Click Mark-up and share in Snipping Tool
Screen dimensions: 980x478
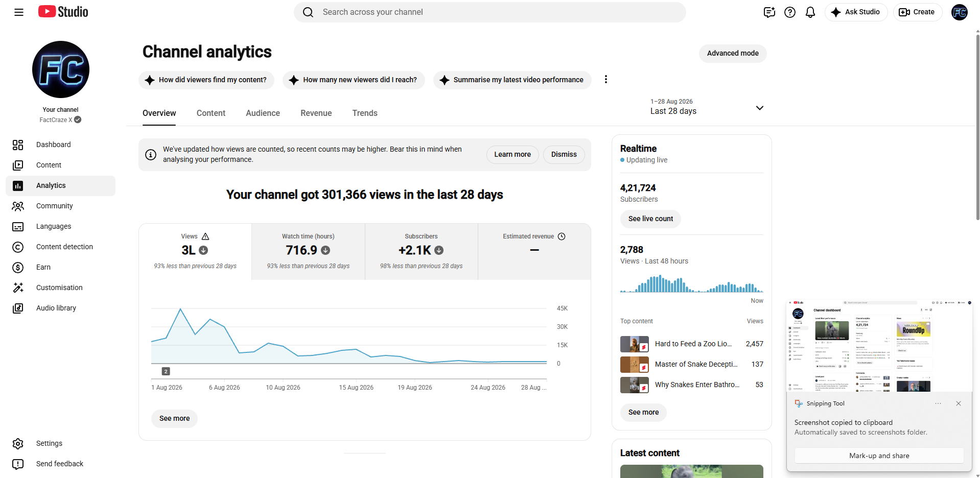tap(879, 456)
